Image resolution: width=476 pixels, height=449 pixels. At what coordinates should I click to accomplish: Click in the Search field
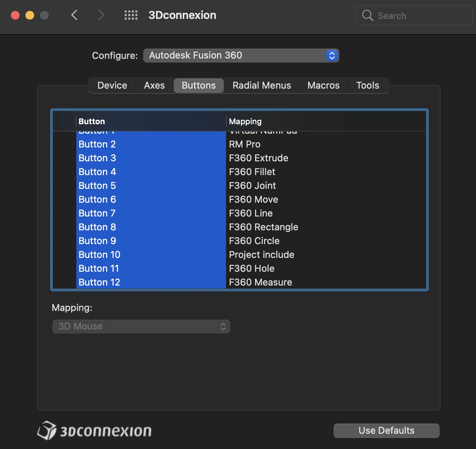(414, 15)
